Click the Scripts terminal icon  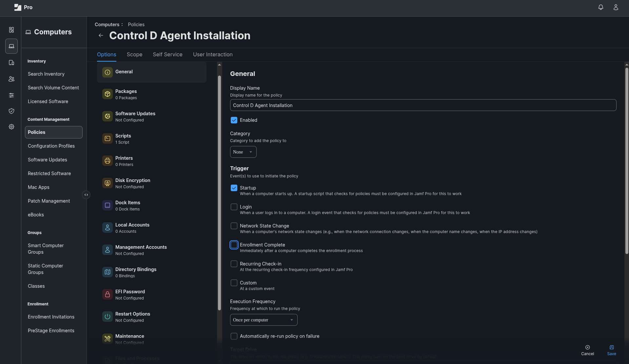tap(108, 139)
